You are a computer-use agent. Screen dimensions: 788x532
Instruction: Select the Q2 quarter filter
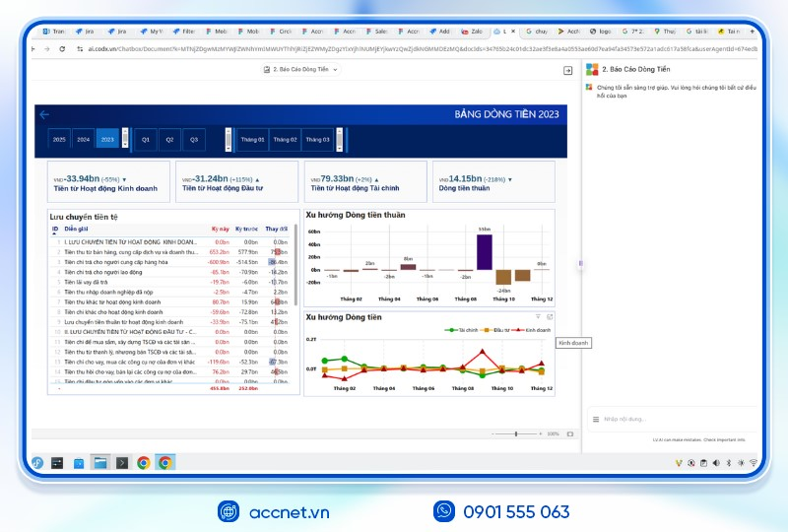coord(169,140)
